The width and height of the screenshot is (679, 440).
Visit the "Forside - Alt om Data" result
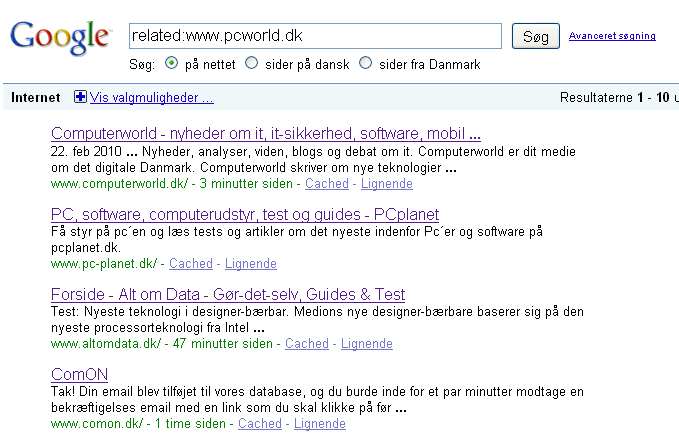228,294
